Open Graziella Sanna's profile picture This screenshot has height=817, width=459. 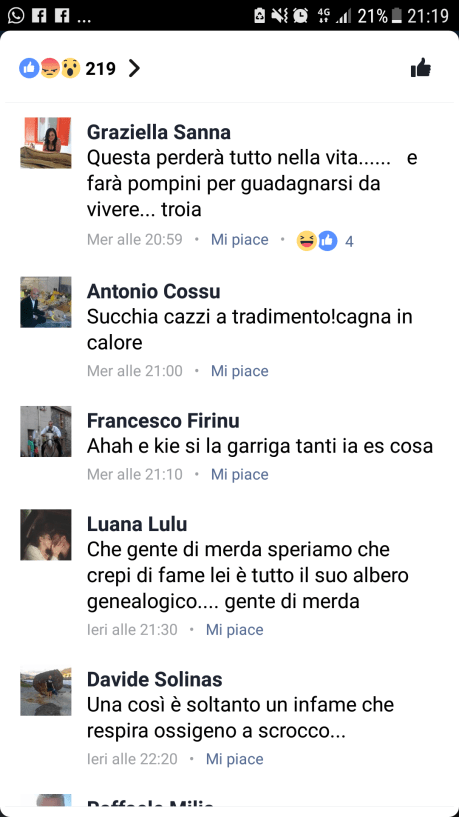[46, 143]
